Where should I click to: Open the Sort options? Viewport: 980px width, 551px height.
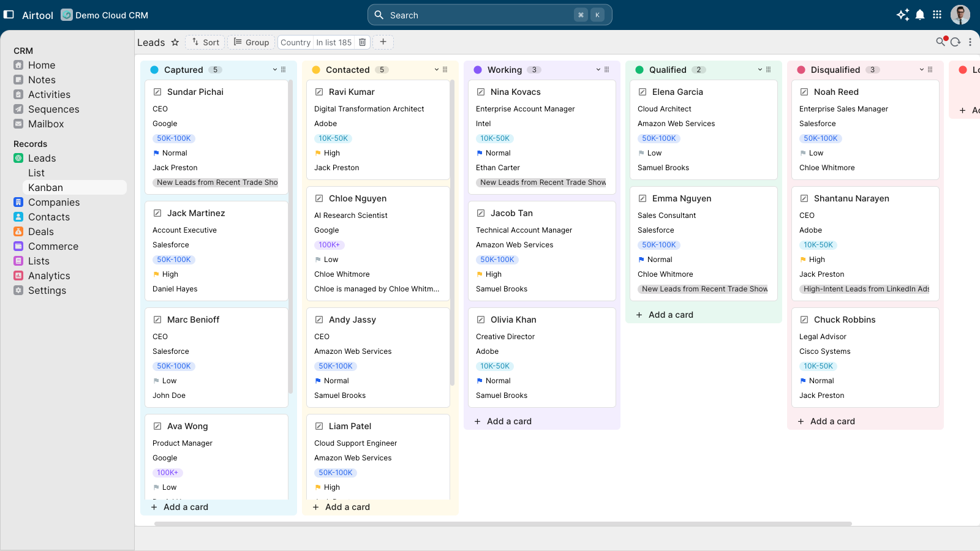pyautogui.click(x=205, y=42)
